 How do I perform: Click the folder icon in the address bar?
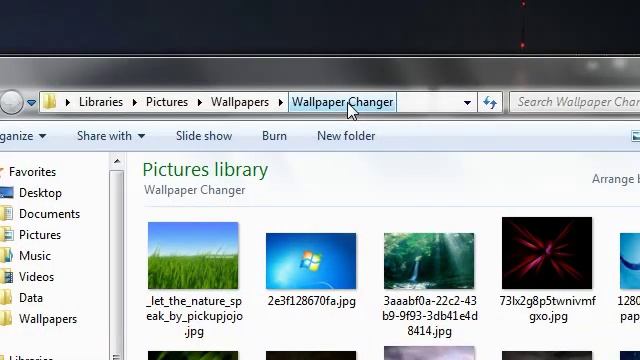[49, 102]
